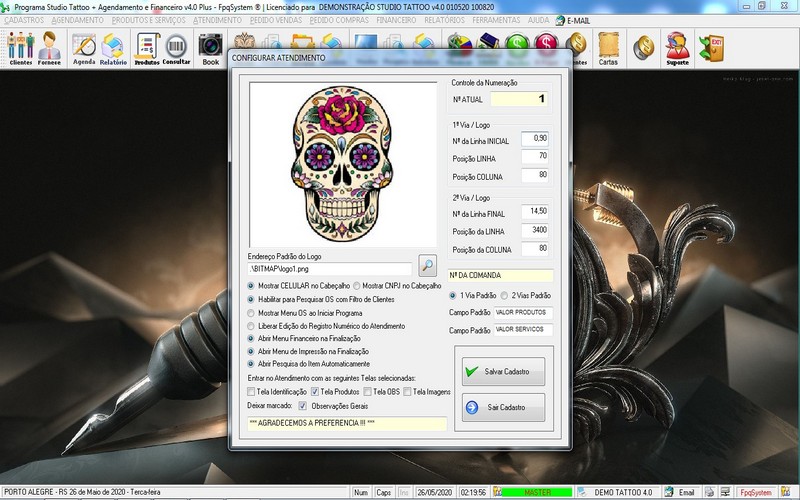Open the Book camera icon

tap(210, 47)
